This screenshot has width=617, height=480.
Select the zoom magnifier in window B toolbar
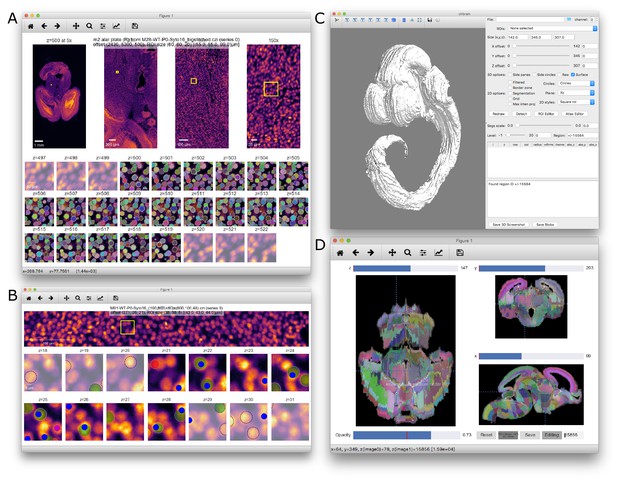click(78, 298)
